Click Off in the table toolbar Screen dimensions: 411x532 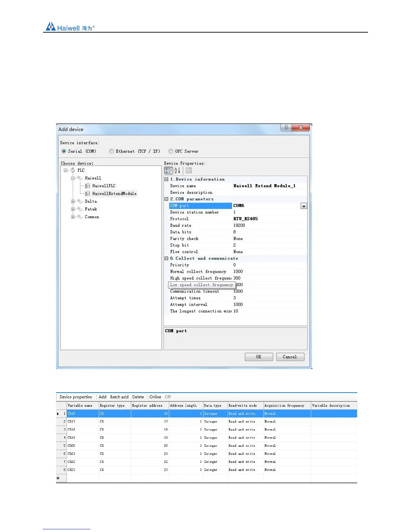click(x=168, y=397)
